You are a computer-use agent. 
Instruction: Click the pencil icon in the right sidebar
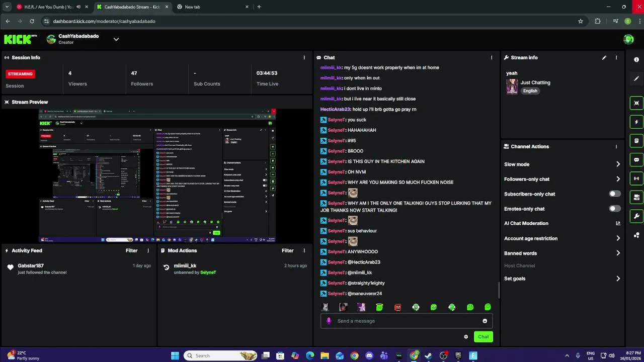point(636,79)
